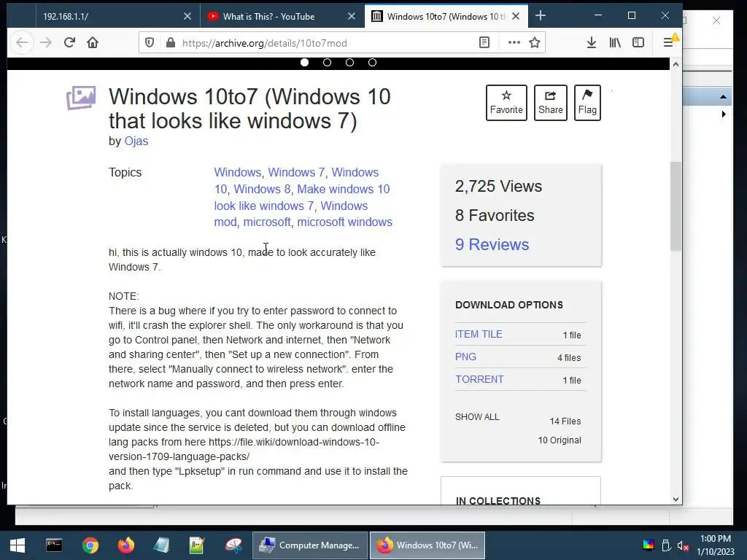The image size is (747, 560).
Task: Open the Windows Start menu
Action: (x=18, y=545)
